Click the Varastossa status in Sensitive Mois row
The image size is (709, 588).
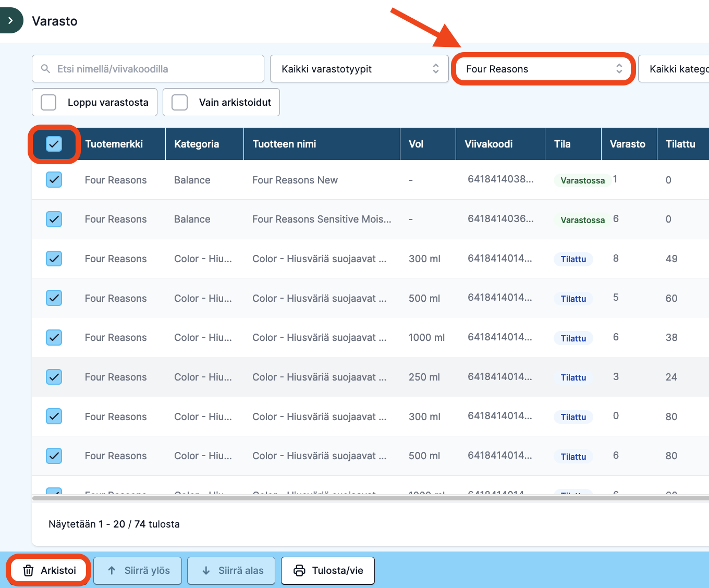[582, 220]
